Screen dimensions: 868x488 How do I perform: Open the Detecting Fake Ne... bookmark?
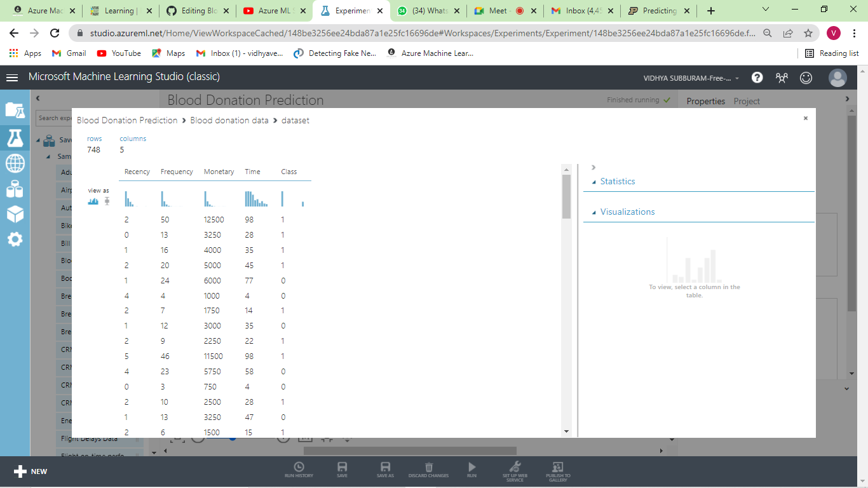[335, 53]
